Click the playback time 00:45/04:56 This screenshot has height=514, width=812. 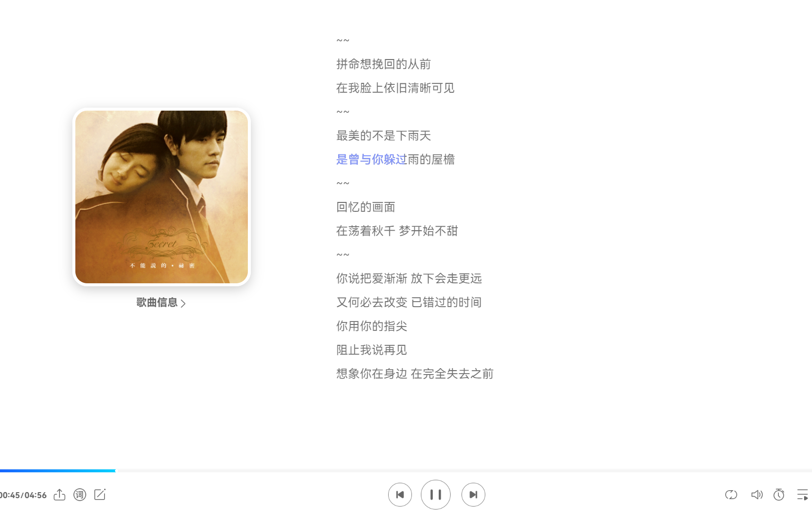click(23, 495)
